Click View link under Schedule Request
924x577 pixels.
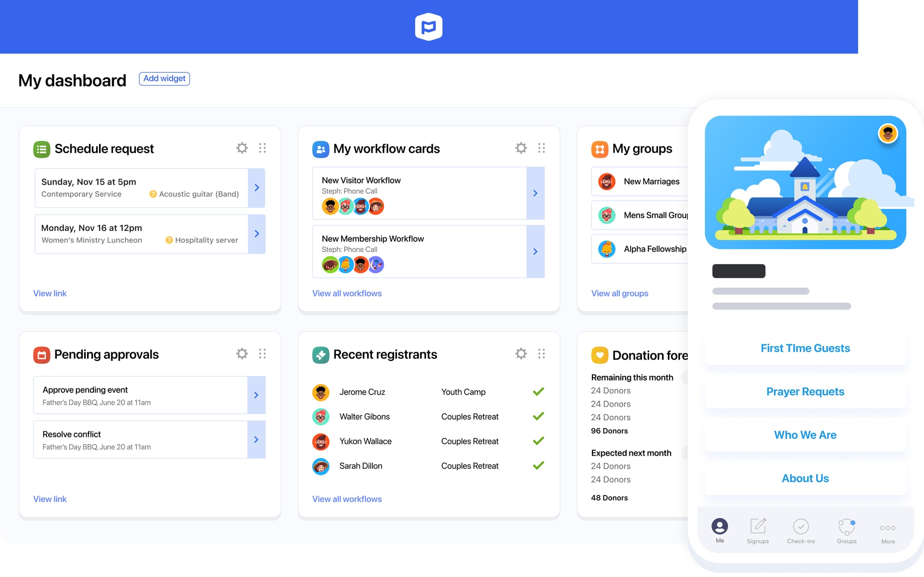(50, 293)
